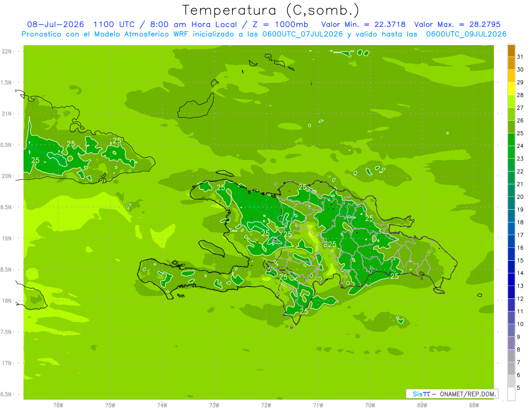Click the "75W" longitude axis label
Screen dimensions: 532x411
[110, 405]
